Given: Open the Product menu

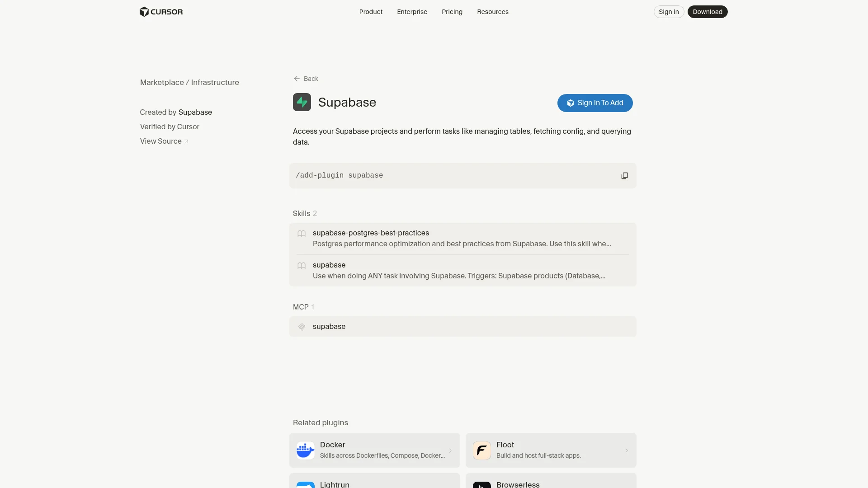Looking at the screenshot, I should click(371, 12).
